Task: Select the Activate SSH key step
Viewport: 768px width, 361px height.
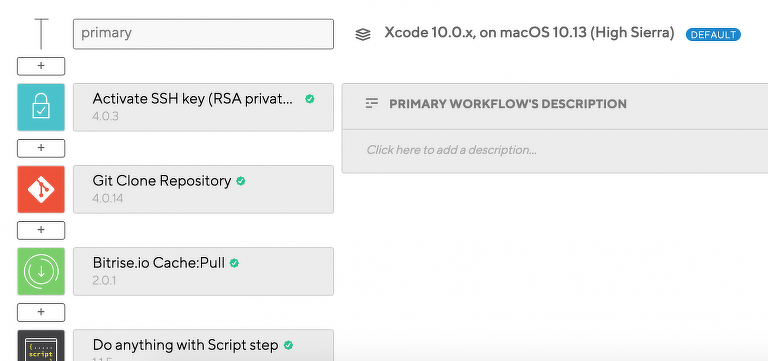Action: coord(203,107)
